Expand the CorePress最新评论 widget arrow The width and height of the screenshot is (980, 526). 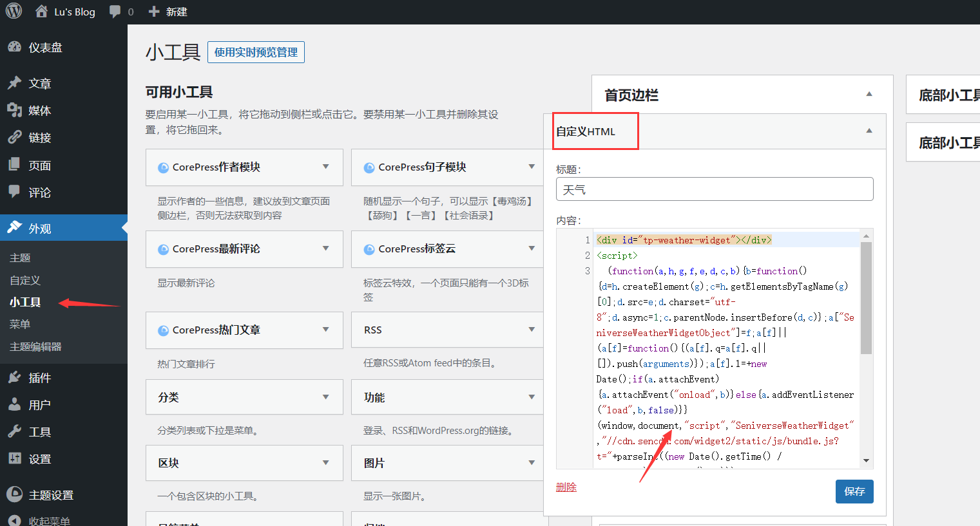click(x=326, y=249)
